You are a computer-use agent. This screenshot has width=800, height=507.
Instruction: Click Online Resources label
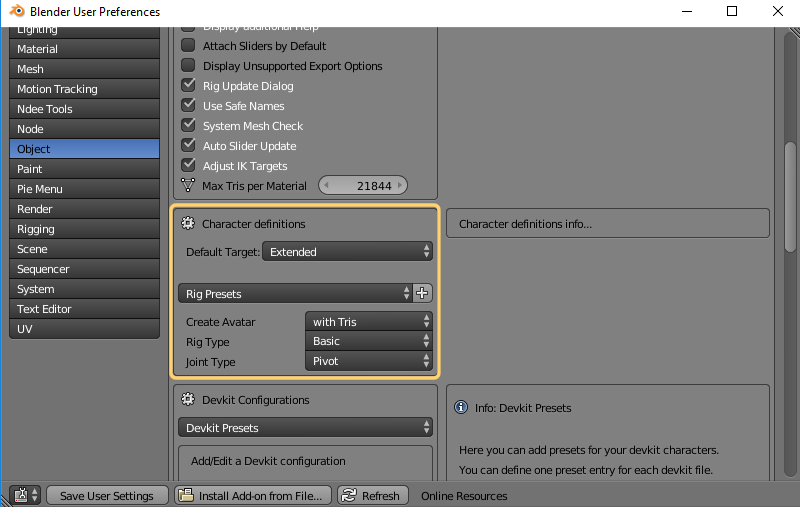pyautogui.click(x=464, y=496)
